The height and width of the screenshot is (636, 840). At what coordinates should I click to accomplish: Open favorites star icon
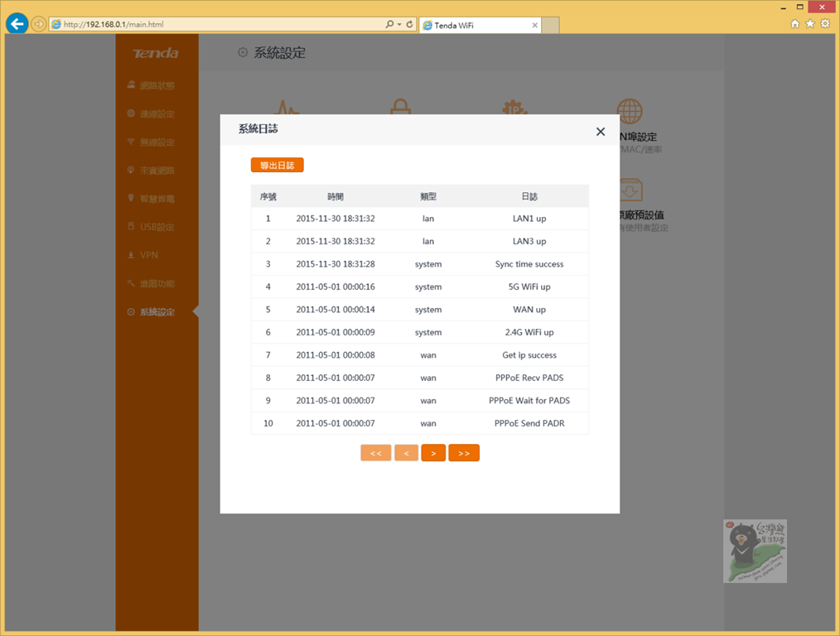(810, 23)
